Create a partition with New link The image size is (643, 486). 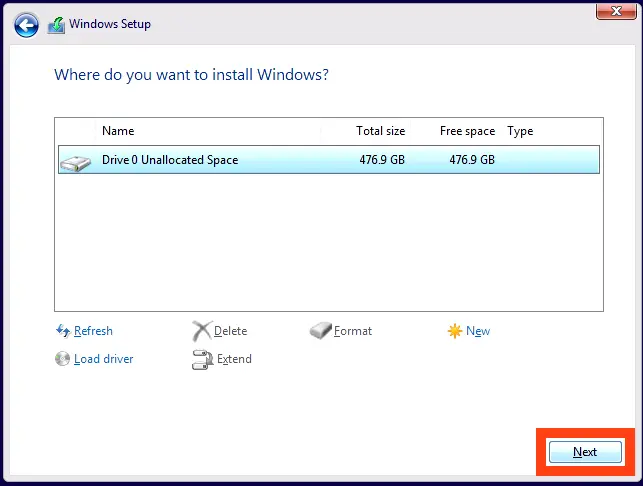(478, 331)
